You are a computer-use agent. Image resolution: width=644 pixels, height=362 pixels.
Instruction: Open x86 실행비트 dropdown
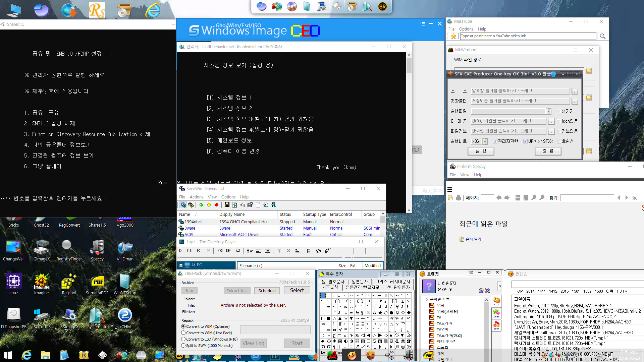click(485, 141)
